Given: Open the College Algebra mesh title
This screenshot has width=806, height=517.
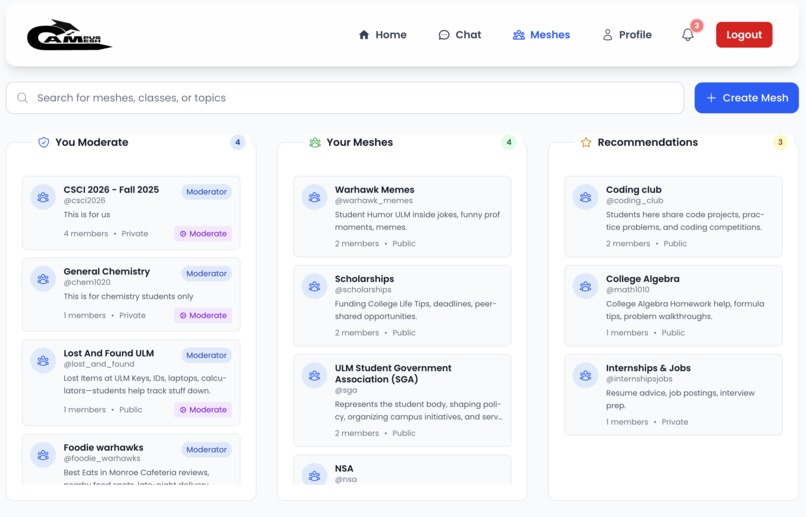Looking at the screenshot, I should (x=643, y=279).
